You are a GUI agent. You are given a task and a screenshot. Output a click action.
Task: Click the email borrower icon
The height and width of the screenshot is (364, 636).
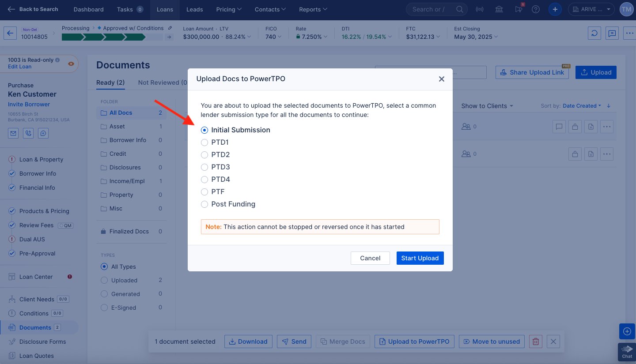14,133
